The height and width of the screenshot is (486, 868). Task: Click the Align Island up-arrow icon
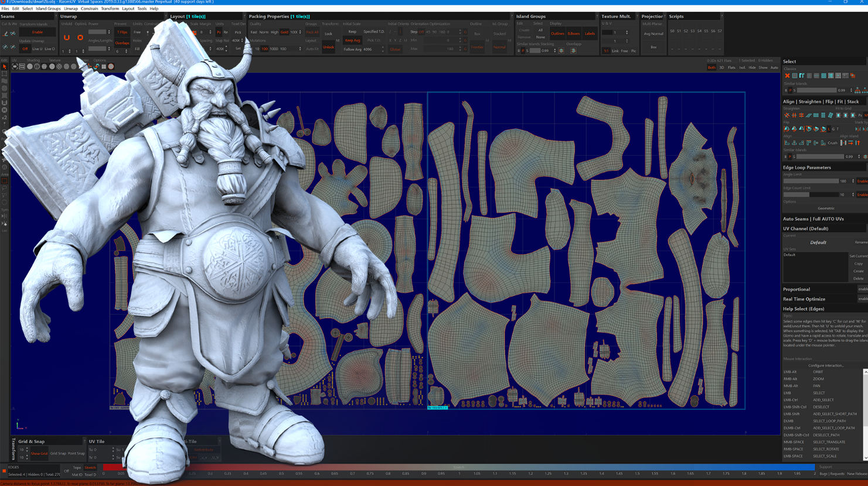click(857, 143)
